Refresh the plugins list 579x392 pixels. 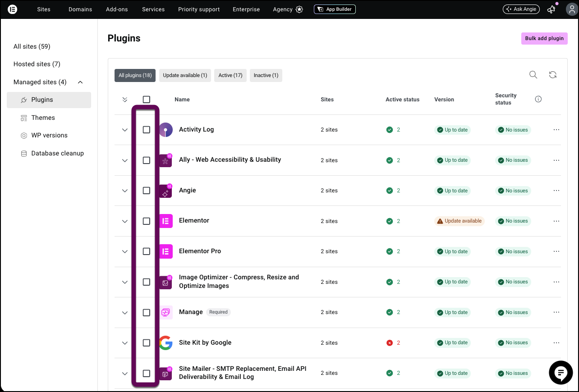553,75
